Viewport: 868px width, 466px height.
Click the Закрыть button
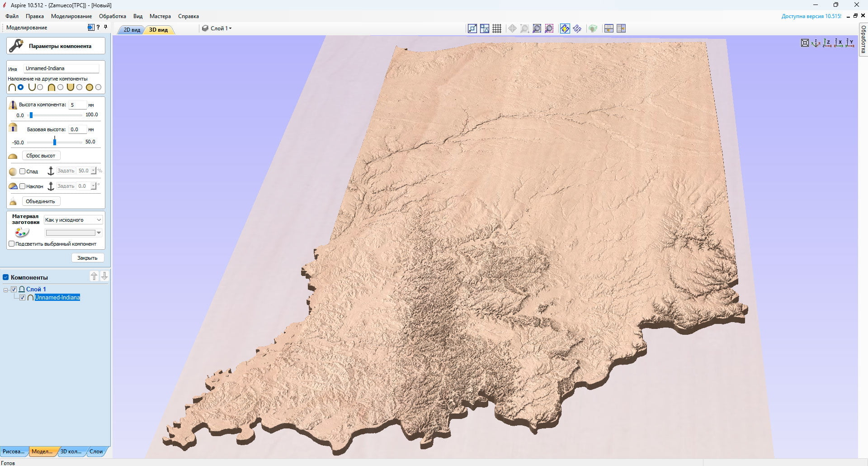point(87,258)
